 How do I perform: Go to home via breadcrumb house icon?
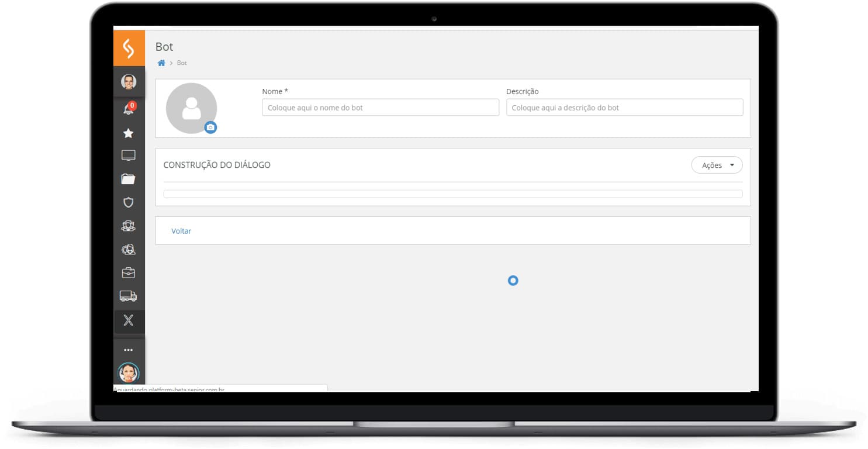(161, 63)
